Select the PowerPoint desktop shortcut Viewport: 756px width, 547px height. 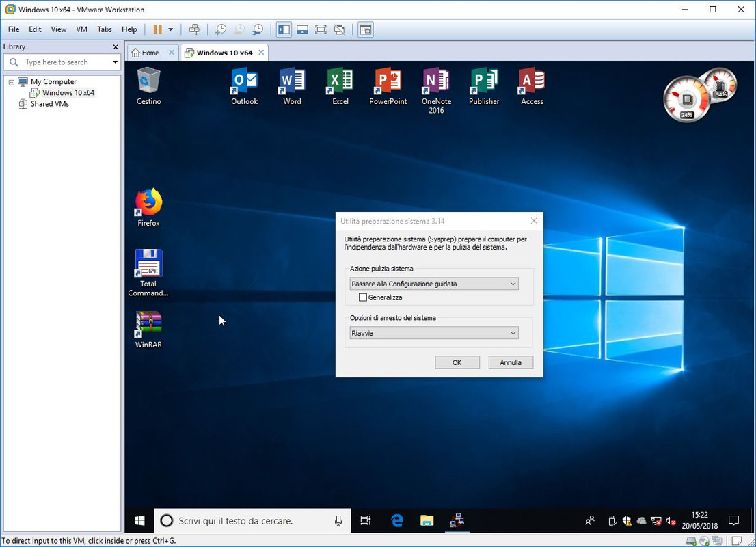pos(388,87)
